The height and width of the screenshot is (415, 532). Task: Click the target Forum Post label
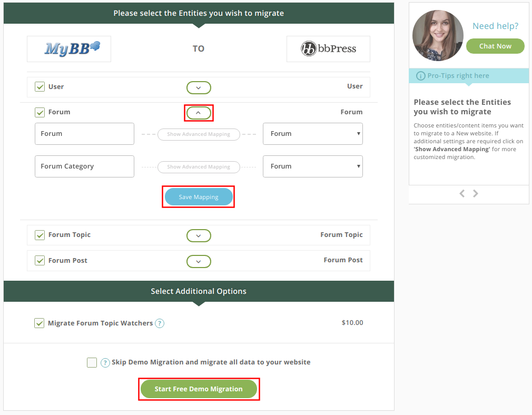pyautogui.click(x=343, y=260)
